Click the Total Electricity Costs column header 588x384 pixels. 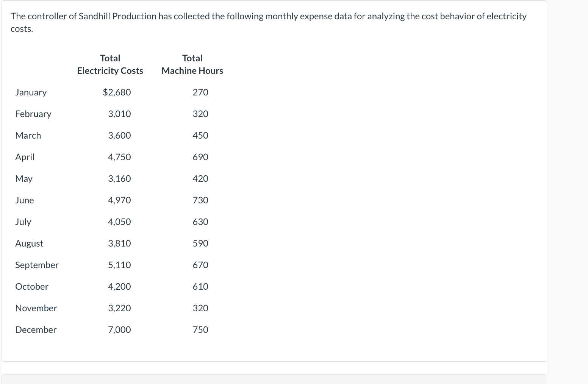(x=110, y=64)
